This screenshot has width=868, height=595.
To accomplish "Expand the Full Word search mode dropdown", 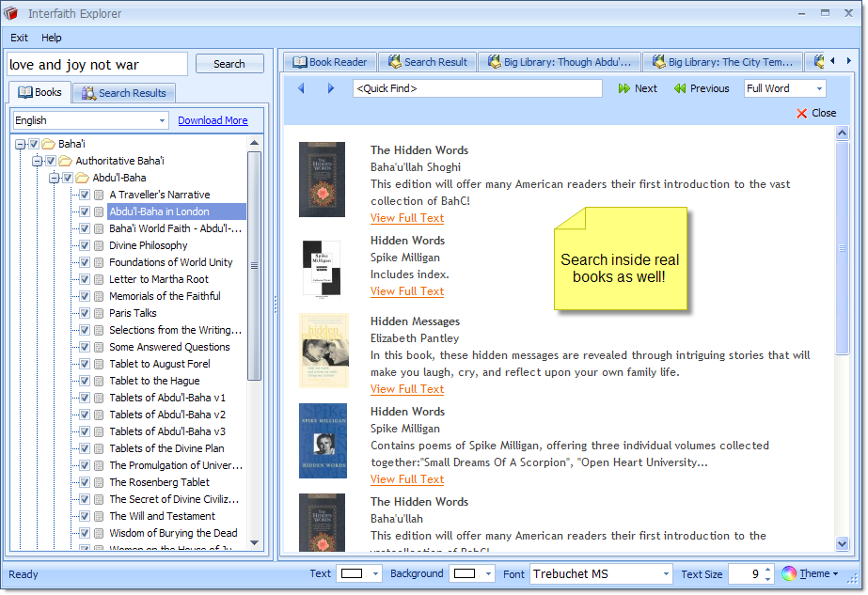I will pos(819,88).
